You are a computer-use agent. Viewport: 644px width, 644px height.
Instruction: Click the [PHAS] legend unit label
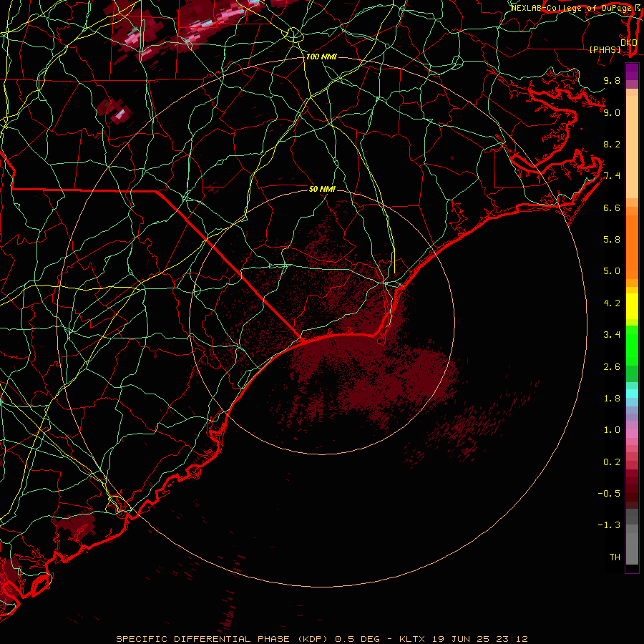(605, 50)
